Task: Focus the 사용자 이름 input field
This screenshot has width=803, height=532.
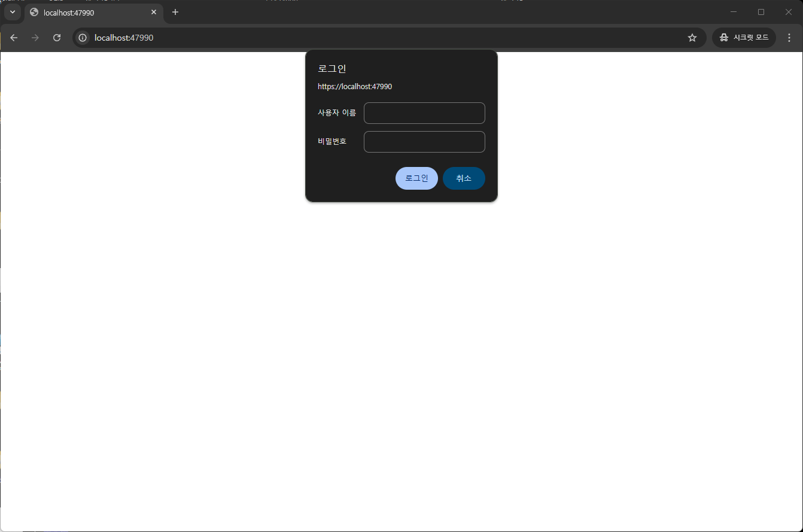Action: pos(424,113)
